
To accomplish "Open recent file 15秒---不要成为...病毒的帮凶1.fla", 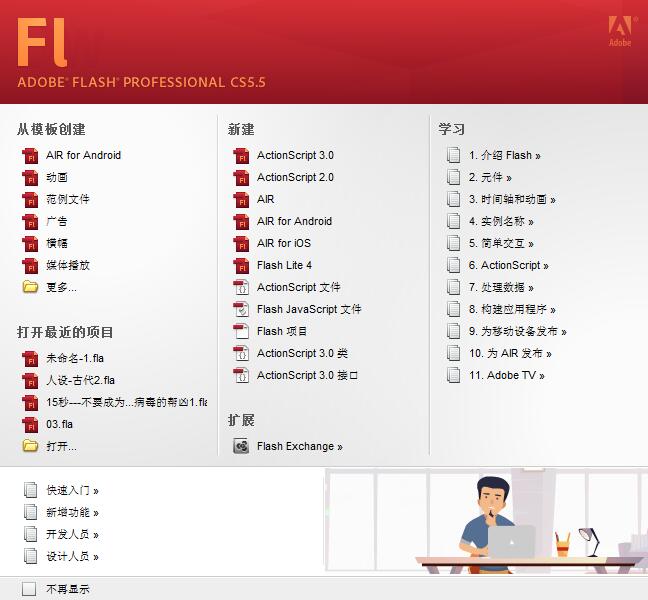I will coord(126,402).
